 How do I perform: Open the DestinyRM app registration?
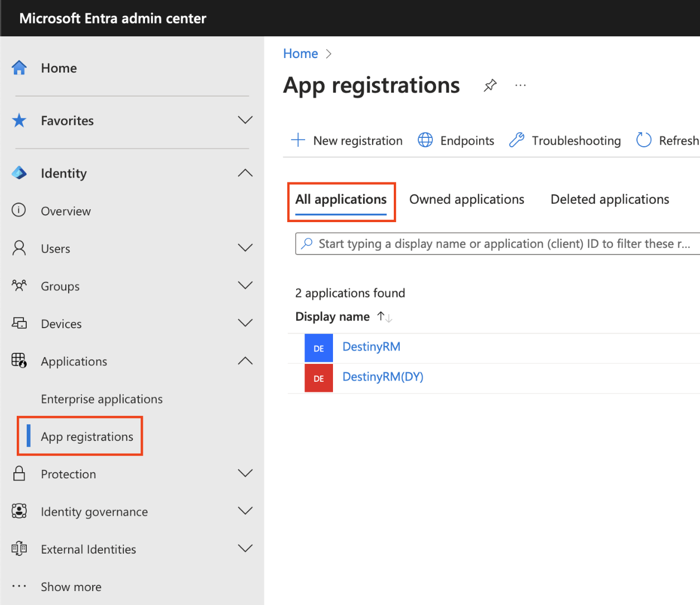[371, 347]
